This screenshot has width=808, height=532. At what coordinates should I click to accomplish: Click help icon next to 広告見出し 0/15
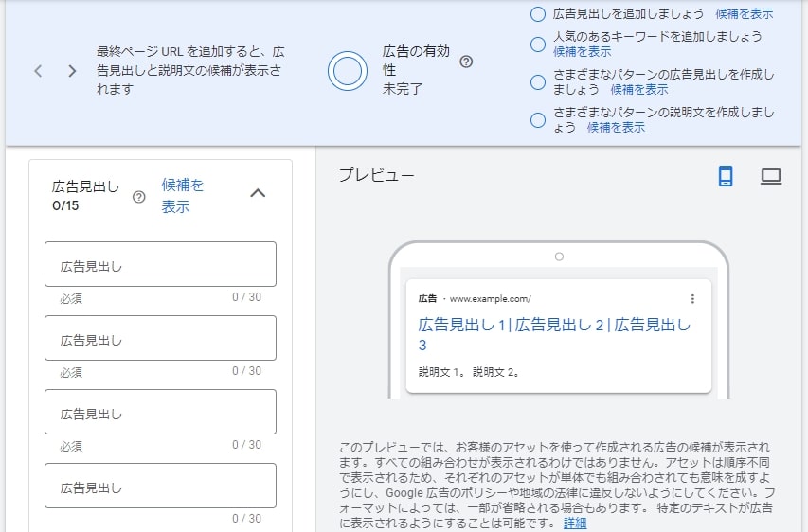click(x=138, y=197)
